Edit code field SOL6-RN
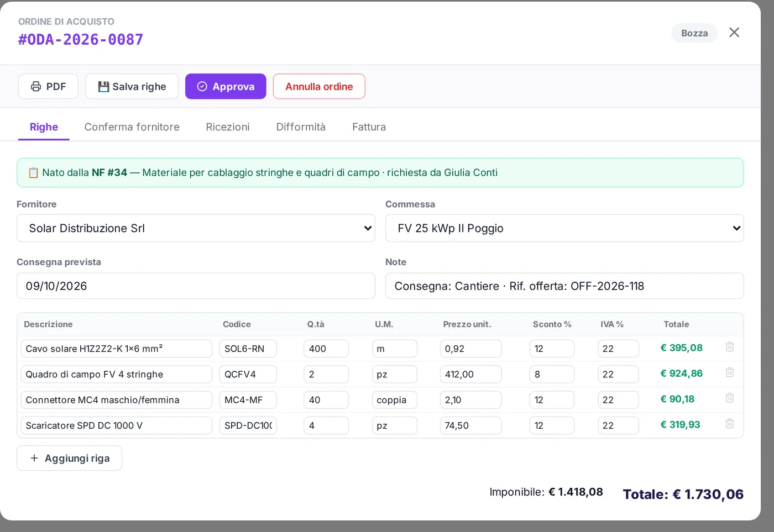 tap(248, 349)
